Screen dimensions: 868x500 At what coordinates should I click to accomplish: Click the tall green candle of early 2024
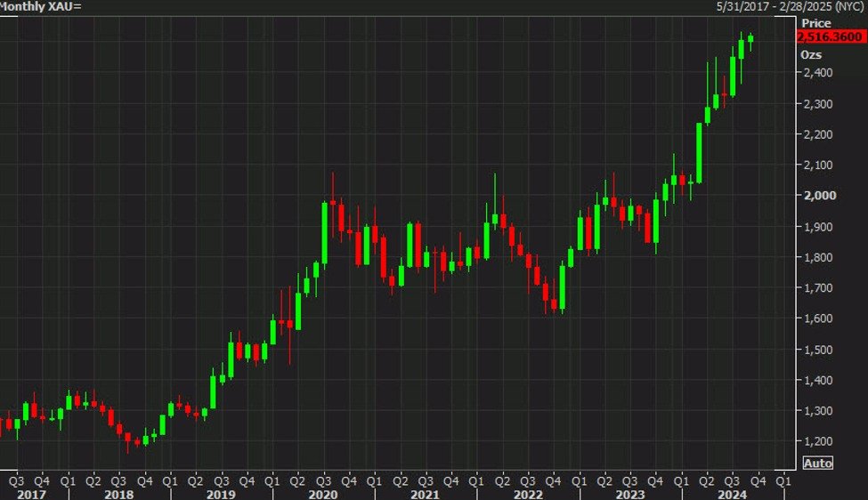pyautogui.click(x=700, y=151)
